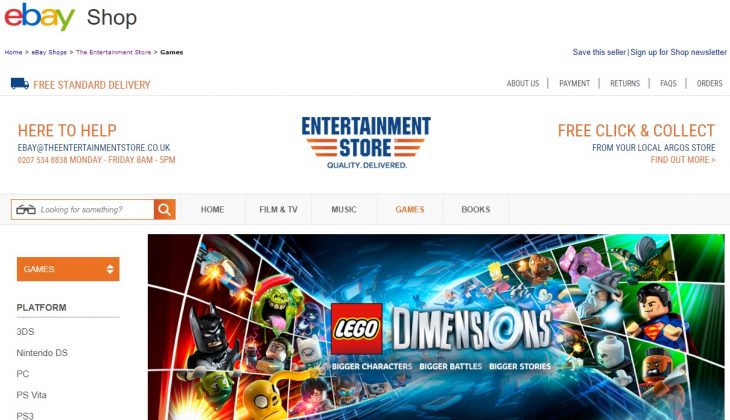Image resolution: width=730 pixels, height=420 pixels.
Task: Switch to the MUSIC tab
Action: click(x=344, y=210)
